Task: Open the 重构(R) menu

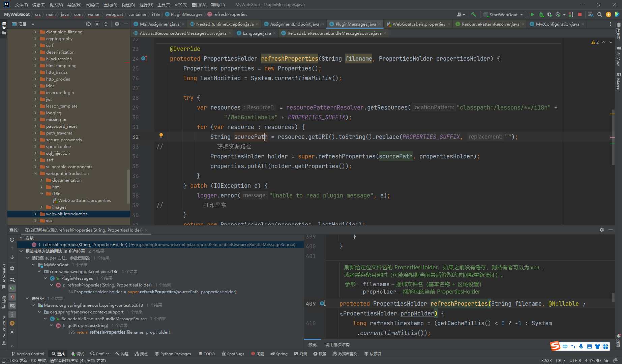Action: [x=110, y=5]
